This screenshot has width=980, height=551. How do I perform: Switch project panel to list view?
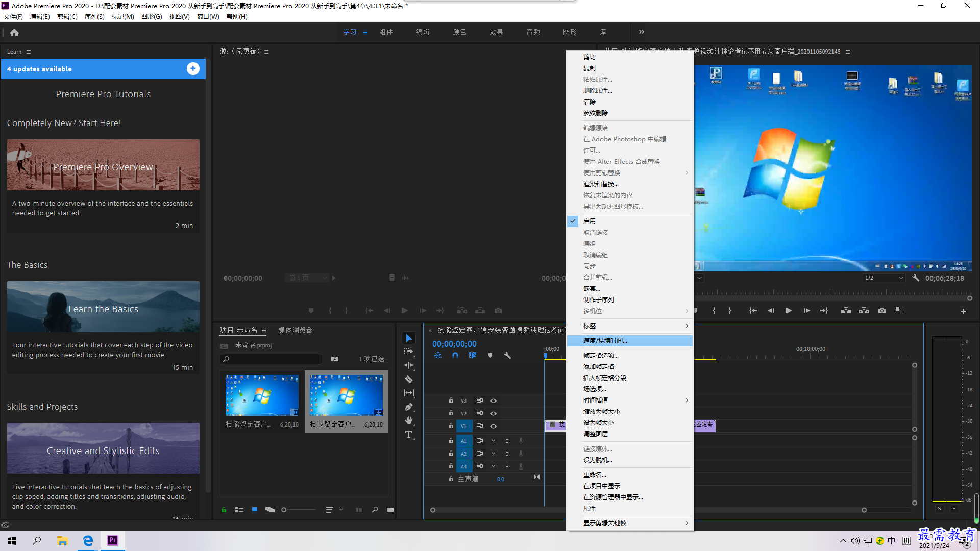239,509
